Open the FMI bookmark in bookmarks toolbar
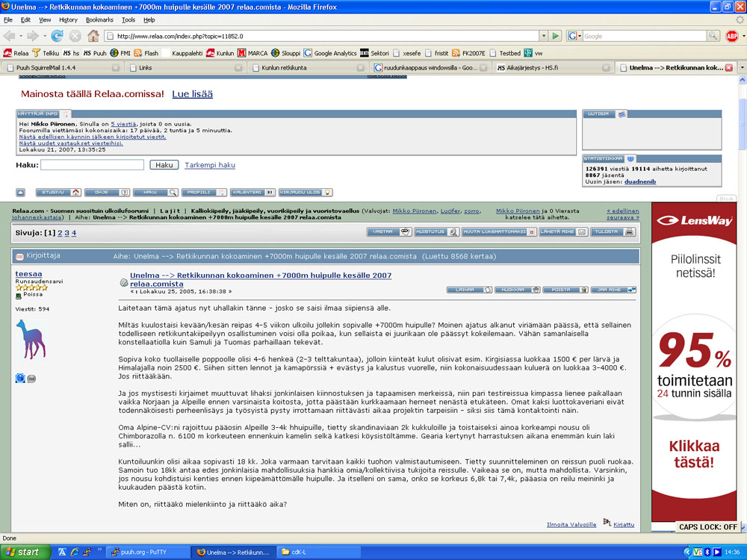The height and width of the screenshot is (560, 747). click(x=123, y=53)
